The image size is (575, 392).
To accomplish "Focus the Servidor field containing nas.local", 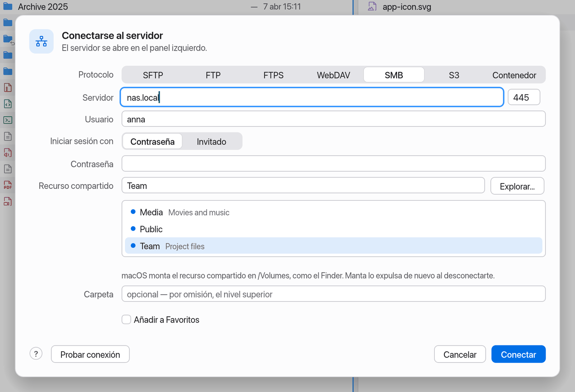I will [x=312, y=97].
